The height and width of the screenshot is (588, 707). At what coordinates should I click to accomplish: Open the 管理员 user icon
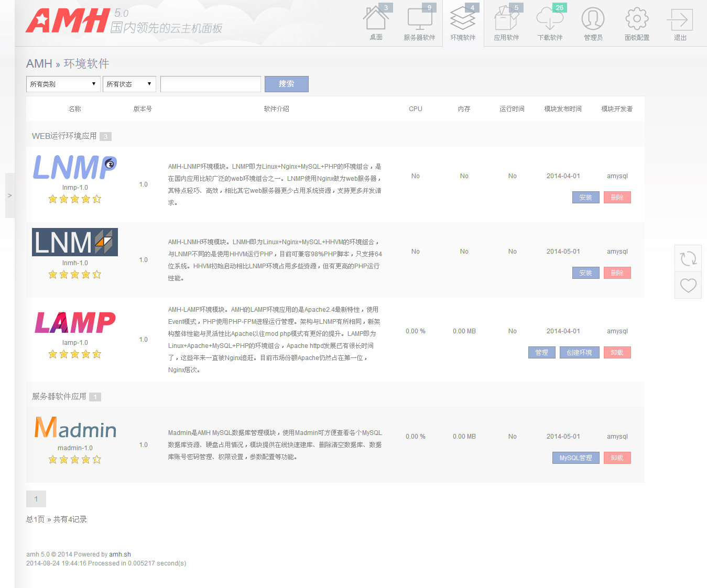tap(593, 20)
